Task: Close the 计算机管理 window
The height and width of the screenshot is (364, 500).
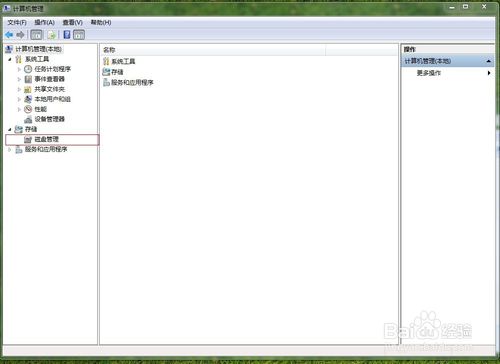Action: [484, 7]
